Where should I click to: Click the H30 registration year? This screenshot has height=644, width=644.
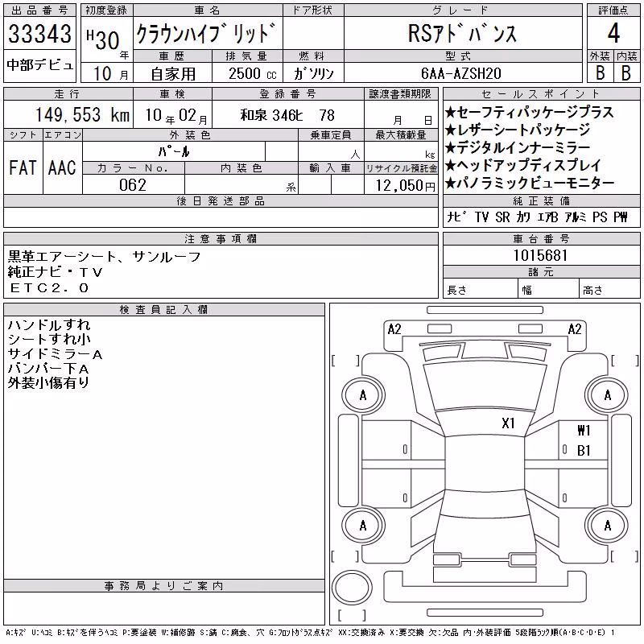[103, 39]
